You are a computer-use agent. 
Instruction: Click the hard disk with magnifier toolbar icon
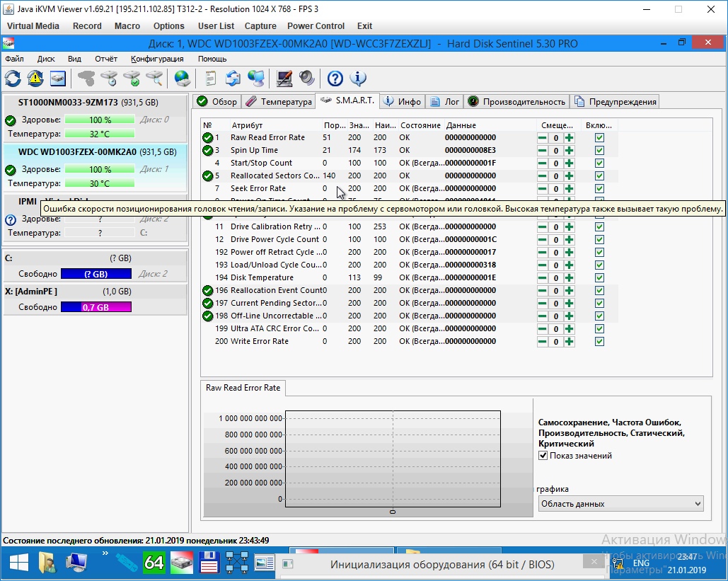pos(155,79)
